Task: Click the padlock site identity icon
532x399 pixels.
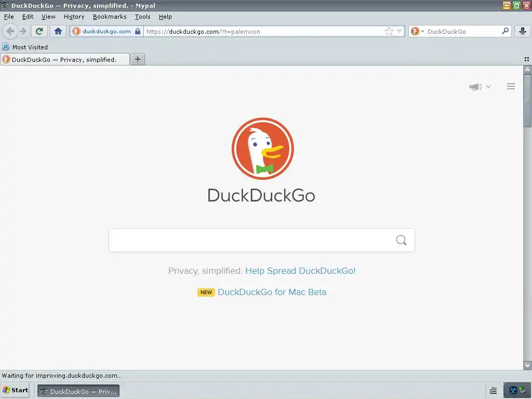Action: point(137,31)
